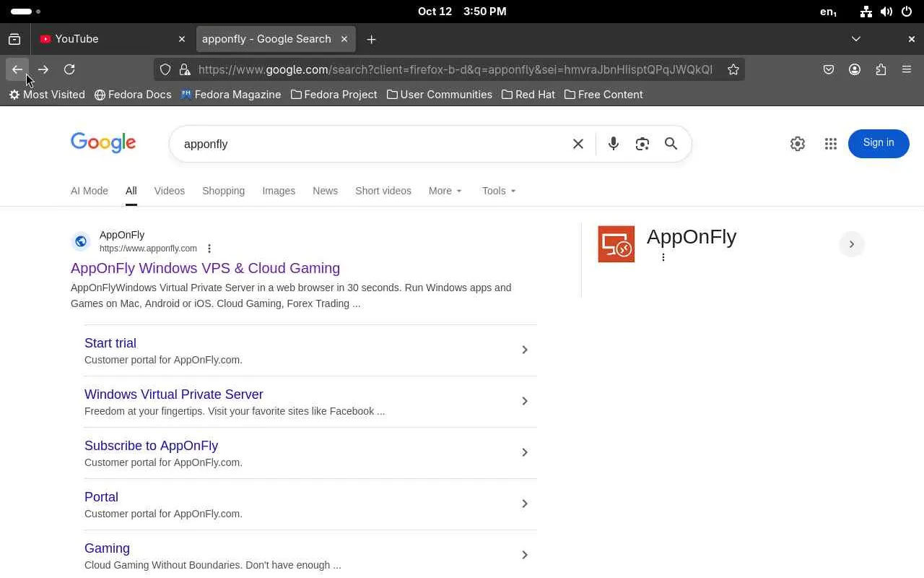The image size is (924, 578).
Task: Search by image with Google Lens
Action: pyautogui.click(x=642, y=144)
